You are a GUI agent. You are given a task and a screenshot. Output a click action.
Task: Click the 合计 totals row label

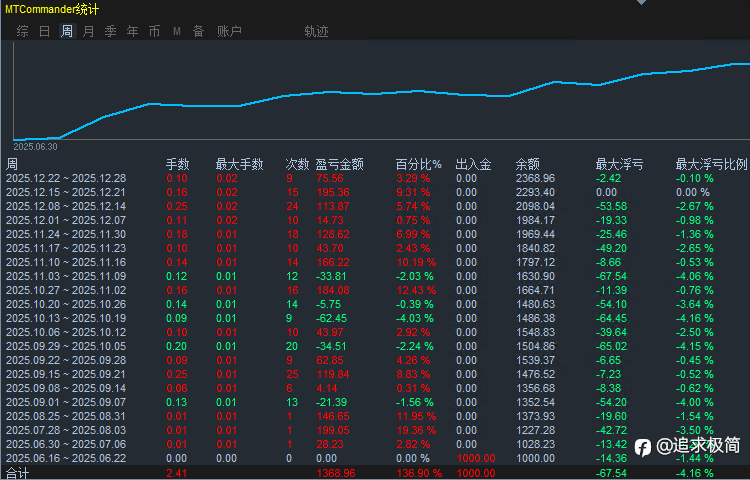coord(17,473)
